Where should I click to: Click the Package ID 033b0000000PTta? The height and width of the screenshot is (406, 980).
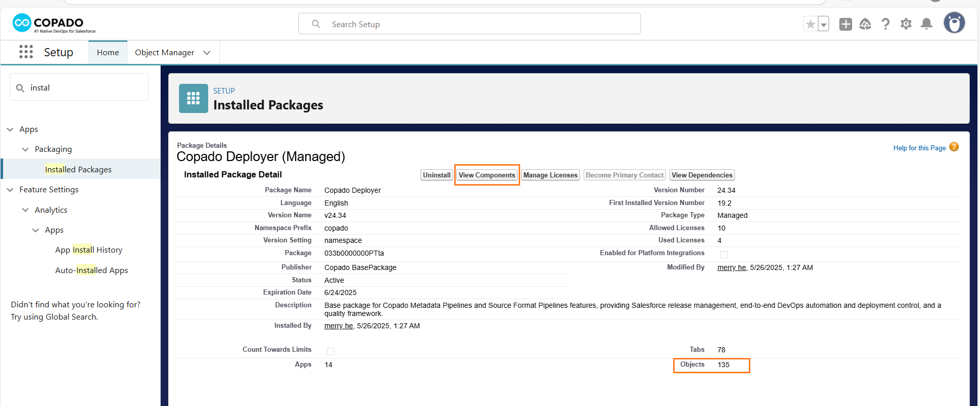(354, 253)
